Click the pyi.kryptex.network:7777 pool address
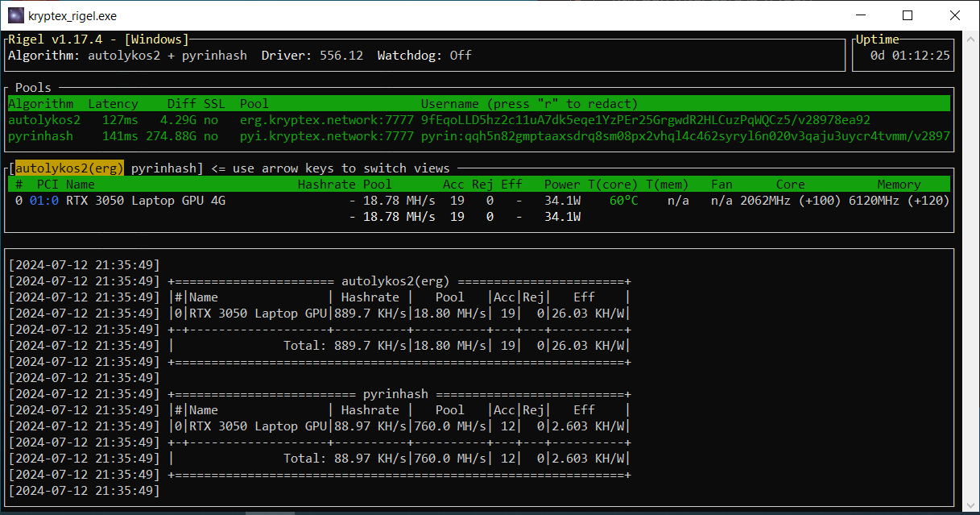Image resolution: width=980 pixels, height=515 pixels. click(327, 135)
